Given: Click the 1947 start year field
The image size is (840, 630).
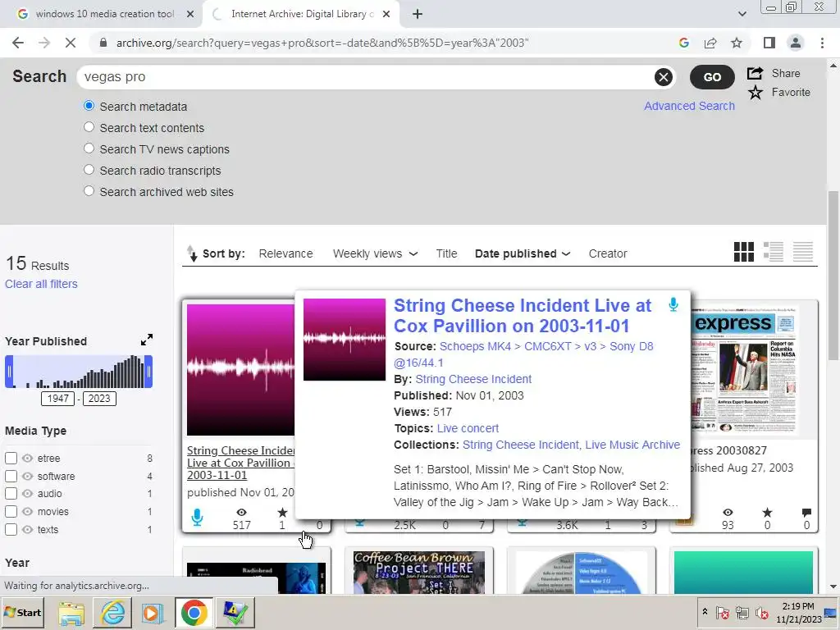Looking at the screenshot, I should pos(58,399).
